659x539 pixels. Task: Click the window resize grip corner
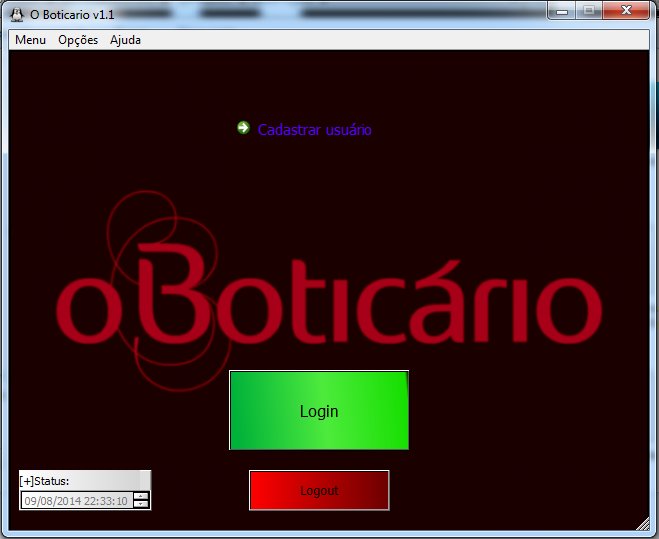point(643,524)
